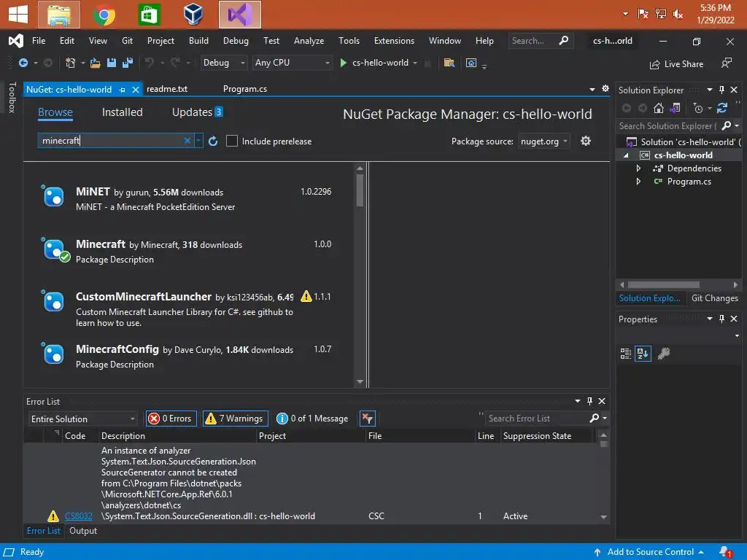Toggle the 0 of 1 Message filter
747x560 pixels.
[313, 419]
